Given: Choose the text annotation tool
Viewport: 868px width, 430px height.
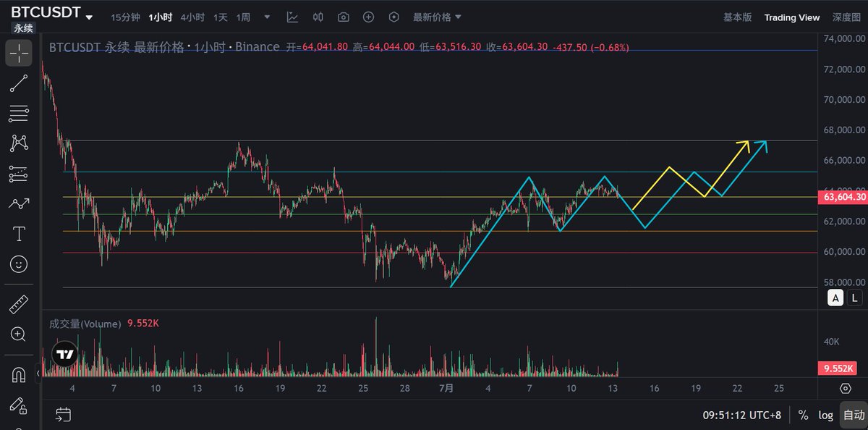Looking at the screenshot, I should pyautogui.click(x=19, y=234).
